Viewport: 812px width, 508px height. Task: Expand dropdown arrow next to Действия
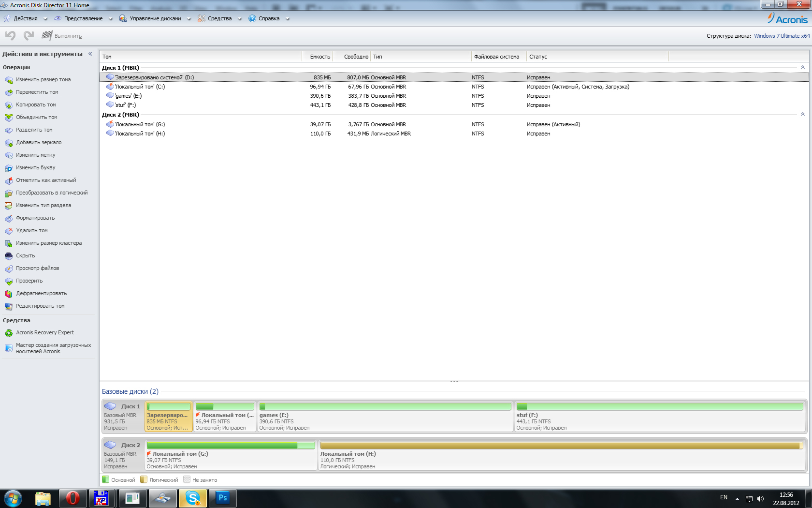point(45,19)
